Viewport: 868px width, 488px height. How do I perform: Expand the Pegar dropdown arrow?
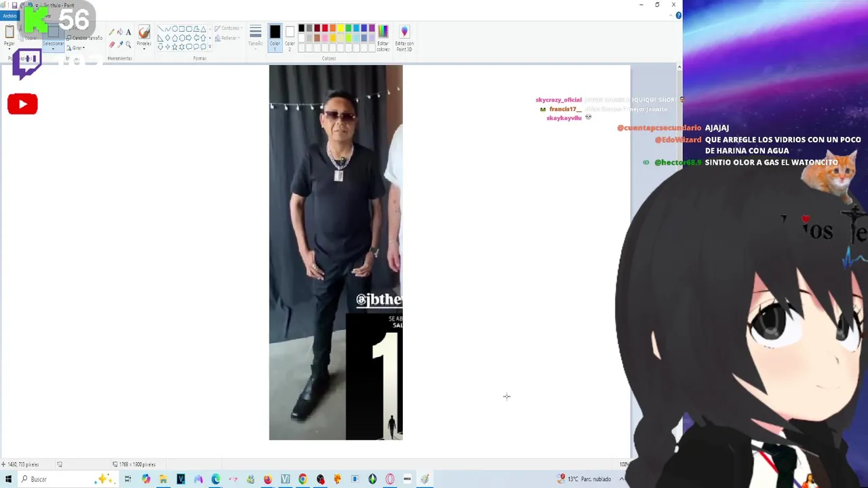9,49
